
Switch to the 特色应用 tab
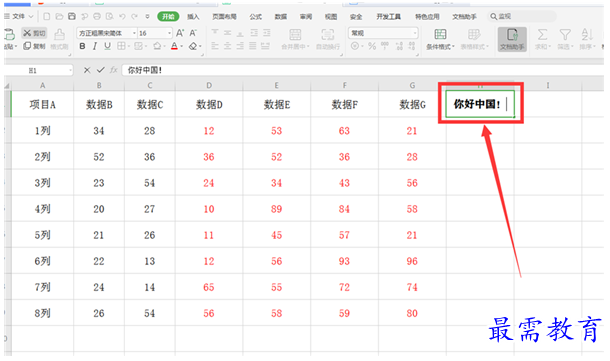click(427, 16)
